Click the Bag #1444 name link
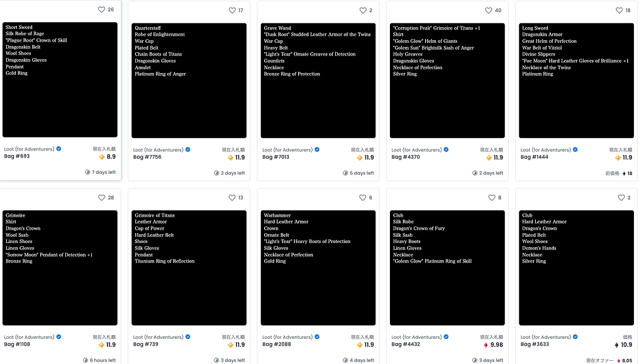 pyautogui.click(x=535, y=157)
